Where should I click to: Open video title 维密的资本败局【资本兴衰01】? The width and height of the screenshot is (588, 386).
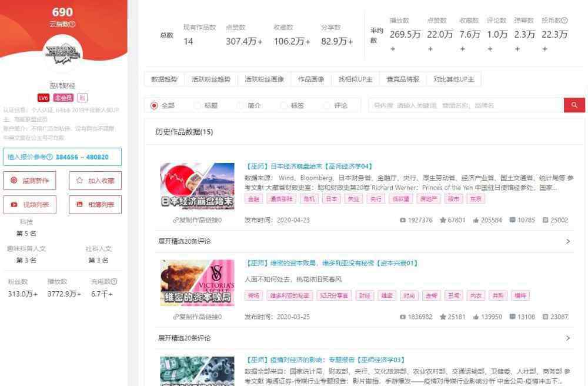point(332,263)
